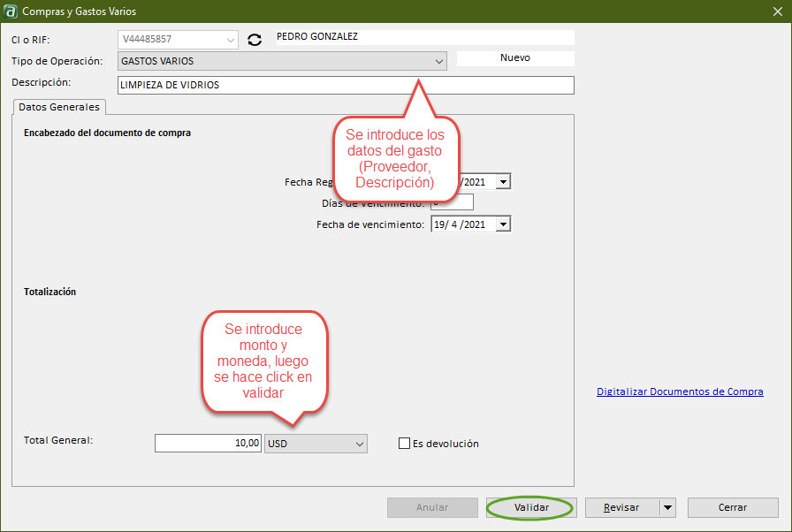Image resolution: width=792 pixels, height=532 pixels.
Task: Open the USD currency dropdown
Action: [359, 444]
